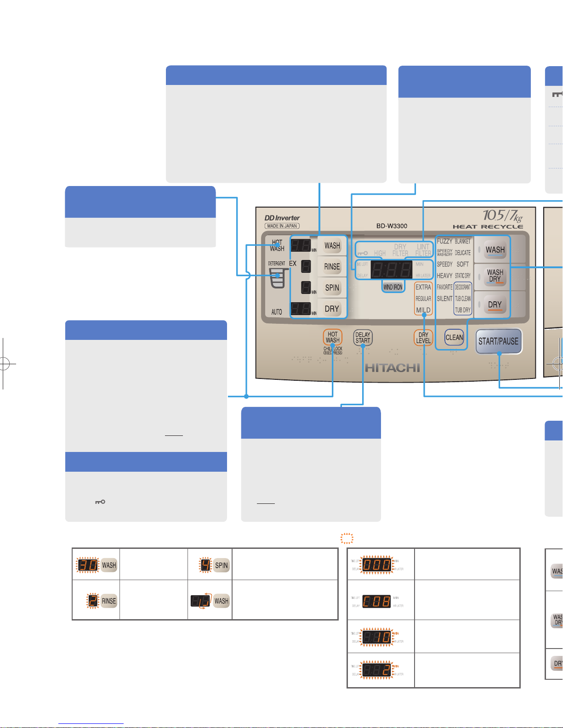Tap the WASH time button above RINSE

[332, 246]
